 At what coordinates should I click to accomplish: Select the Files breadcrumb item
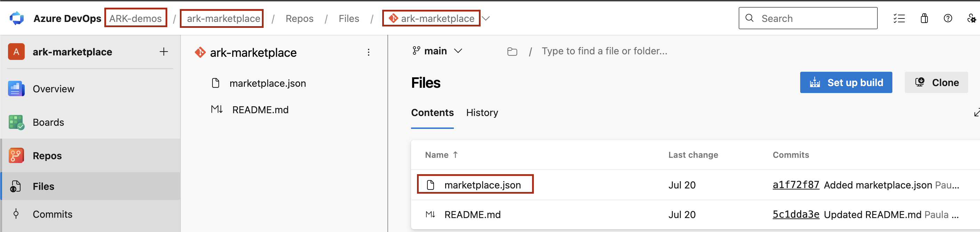pos(349,18)
